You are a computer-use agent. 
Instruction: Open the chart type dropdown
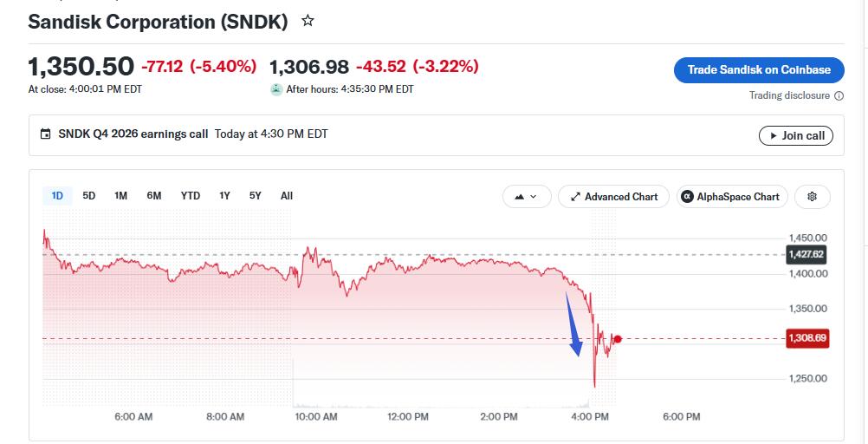click(x=527, y=196)
